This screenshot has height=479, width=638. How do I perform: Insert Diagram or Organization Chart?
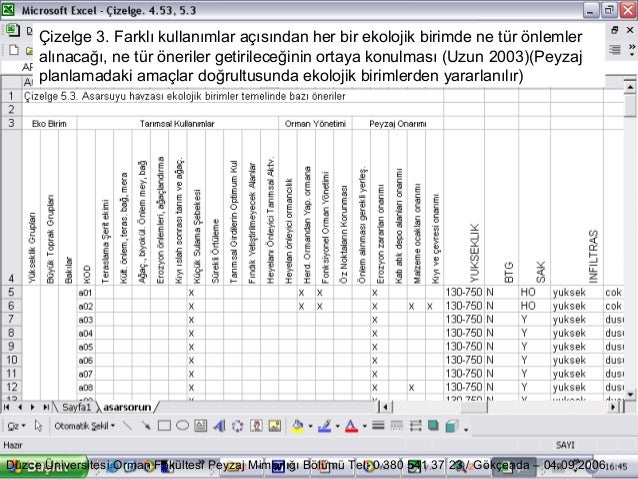click(x=238, y=426)
